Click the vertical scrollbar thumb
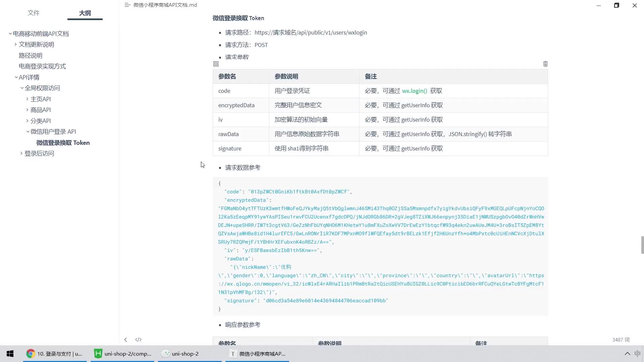Viewport: 644px width, 362px height. click(x=642, y=245)
